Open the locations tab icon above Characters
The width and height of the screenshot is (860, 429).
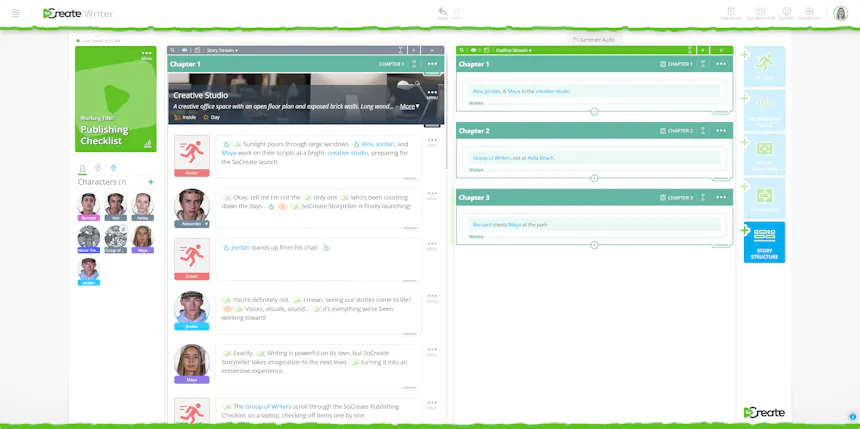pyautogui.click(x=98, y=168)
